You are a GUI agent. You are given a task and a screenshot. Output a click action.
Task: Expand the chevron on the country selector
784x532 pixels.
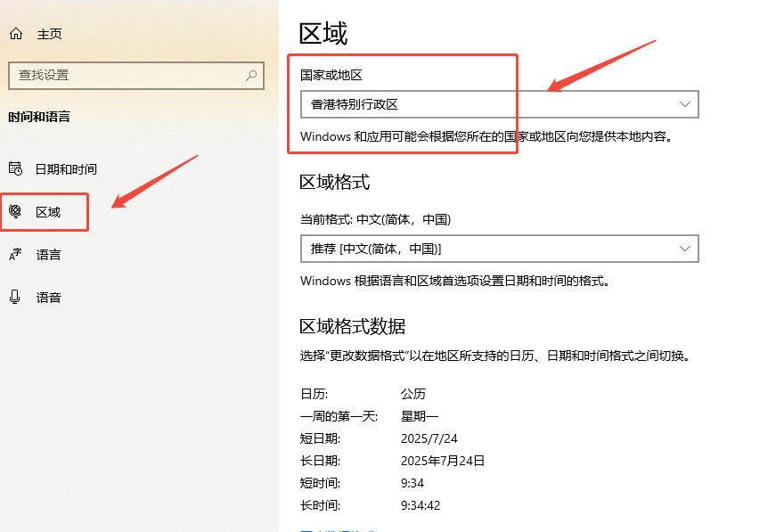pos(685,104)
